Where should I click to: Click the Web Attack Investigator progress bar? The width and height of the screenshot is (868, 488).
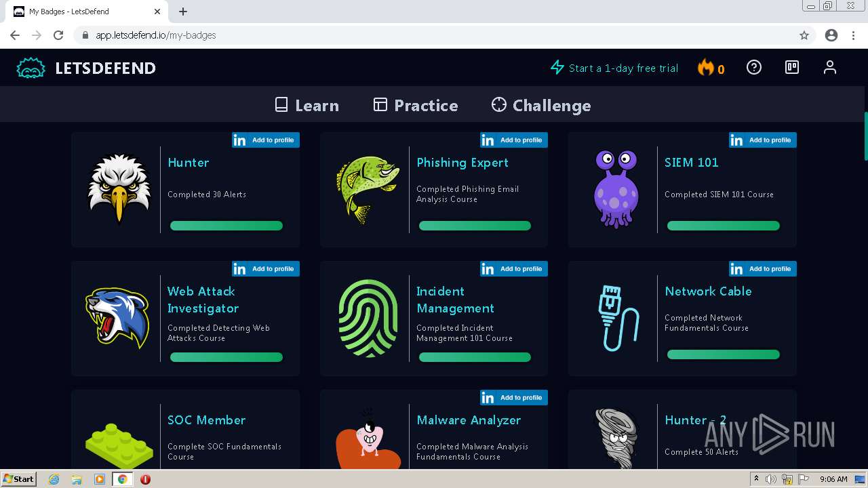tap(226, 357)
